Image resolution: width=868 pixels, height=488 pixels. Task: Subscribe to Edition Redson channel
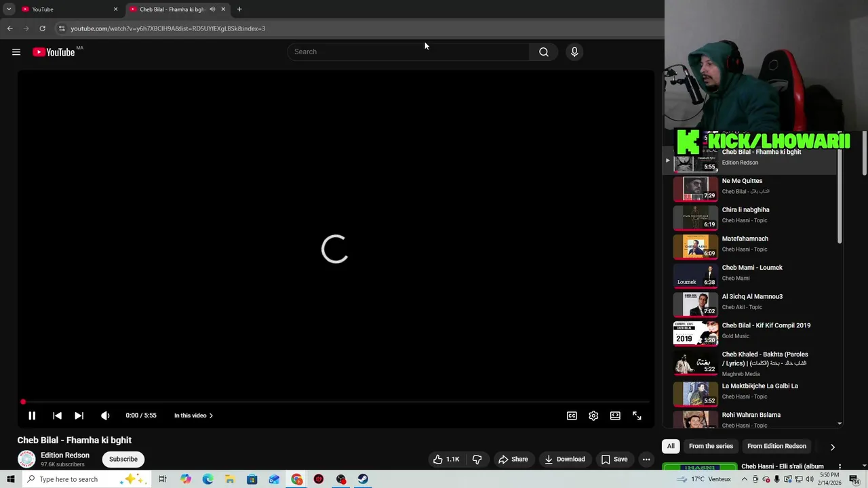point(123,459)
